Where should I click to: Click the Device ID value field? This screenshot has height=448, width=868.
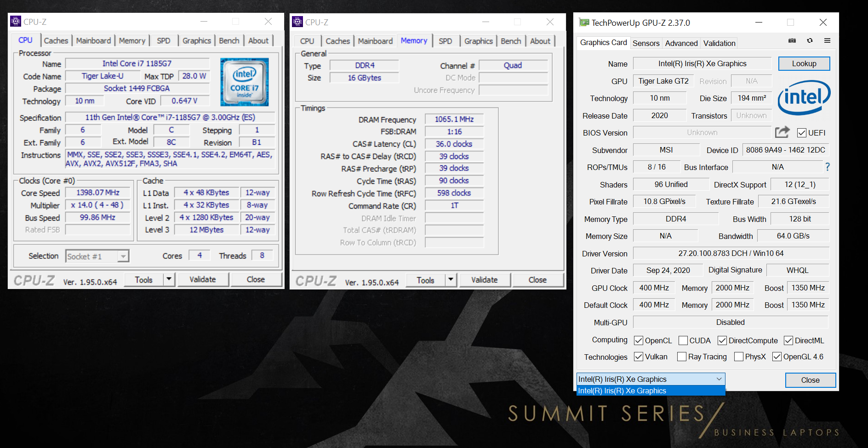(x=785, y=150)
